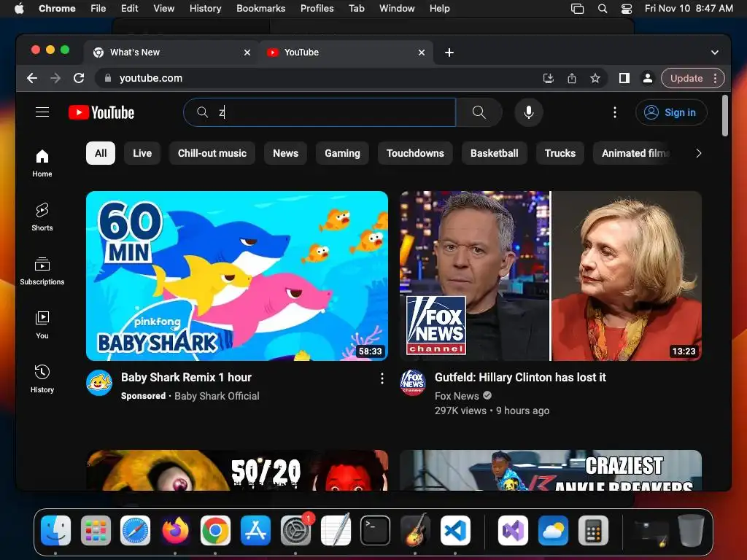
Task: Play the Baby Shark 60 min thumbnail
Action: click(x=237, y=276)
